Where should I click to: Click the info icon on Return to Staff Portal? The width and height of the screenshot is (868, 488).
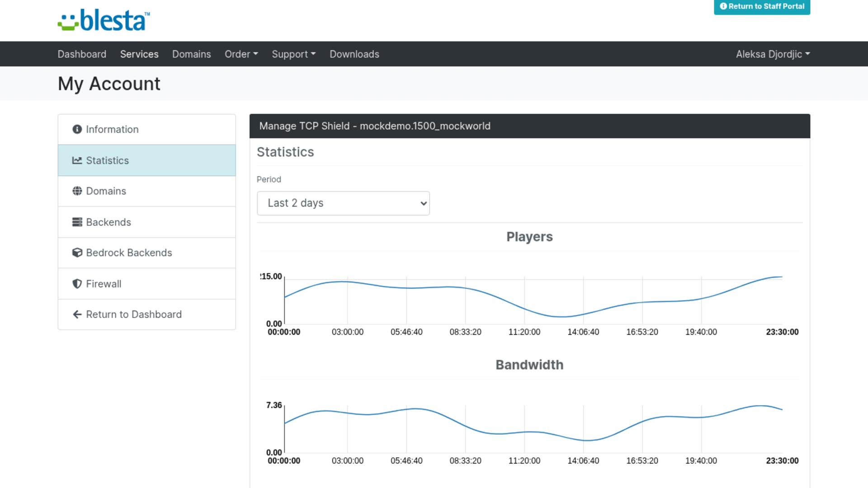[723, 6]
